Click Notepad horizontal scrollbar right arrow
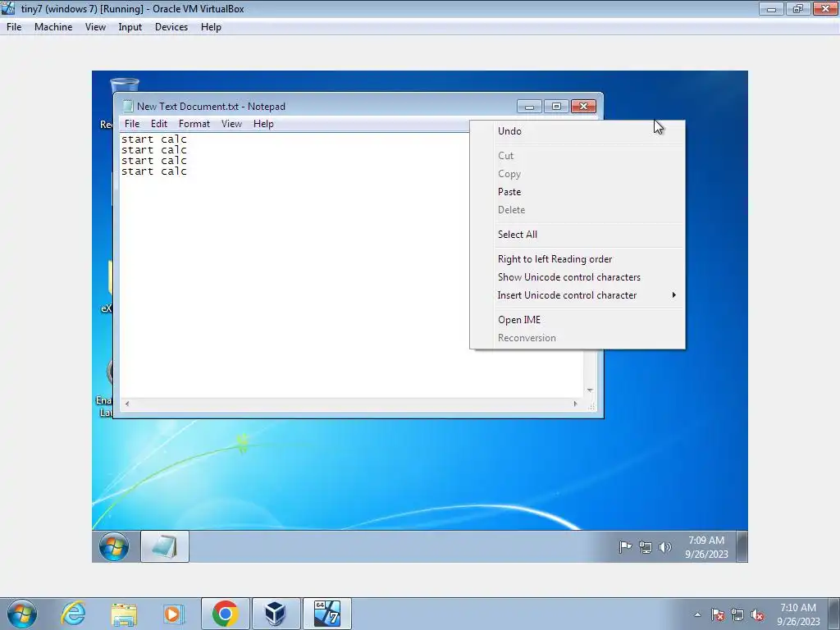The width and height of the screenshot is (840, 630). coord(575,404)
